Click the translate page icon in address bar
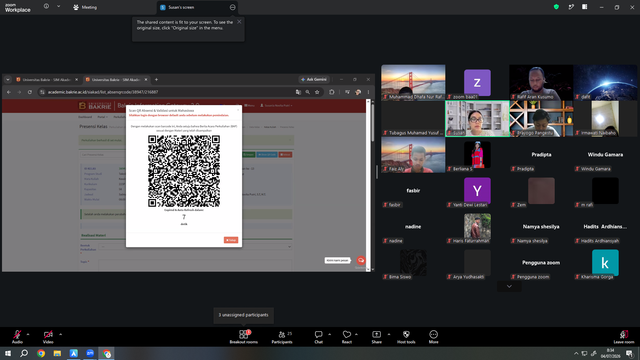This screenshot has height=360, width=640. click(298, 92)
